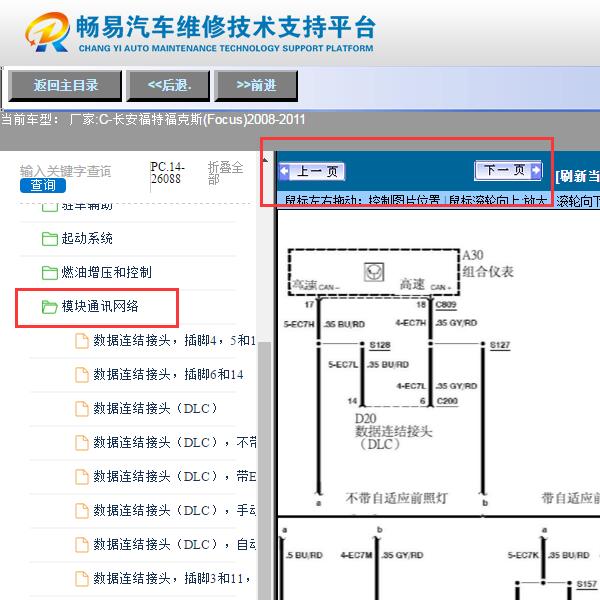Click page icon of 插脚3和11 entry
The height and width of the screenshot is (600, 600).
pyautogui.click(x=82, y=579)
